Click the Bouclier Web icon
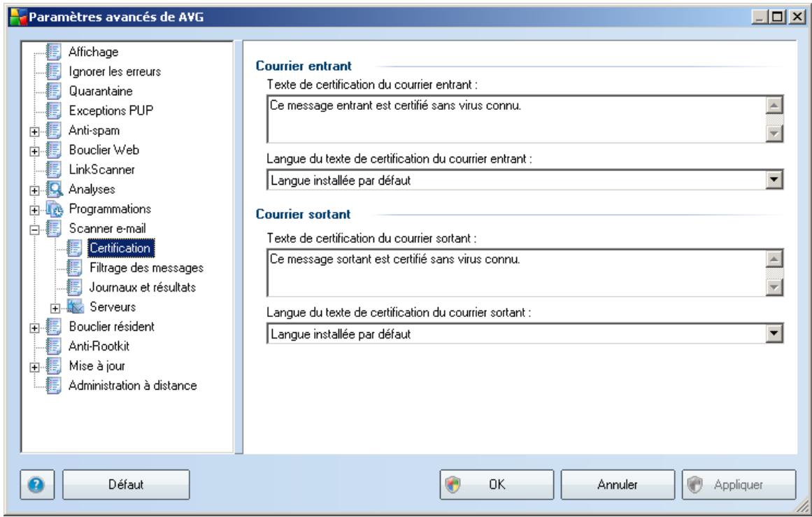Image resolution: width=812 pixels, height=517 pixels. [53, 150]
